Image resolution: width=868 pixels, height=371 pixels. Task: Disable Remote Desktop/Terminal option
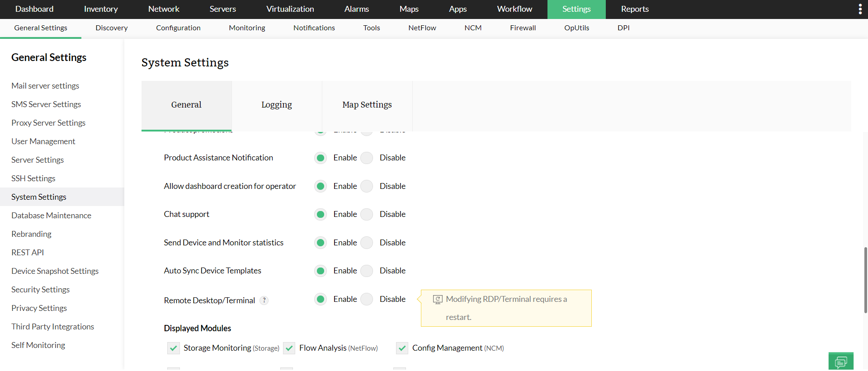[x=367, y=299]
